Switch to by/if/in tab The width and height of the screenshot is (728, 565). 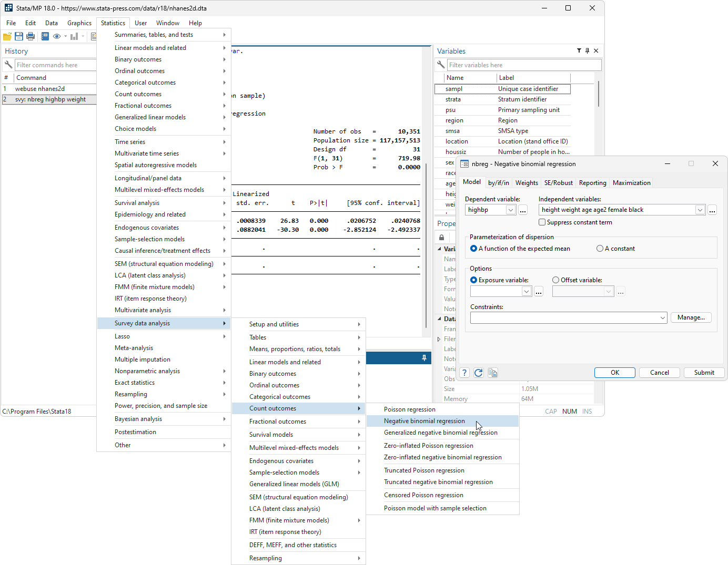click(499, 183)
